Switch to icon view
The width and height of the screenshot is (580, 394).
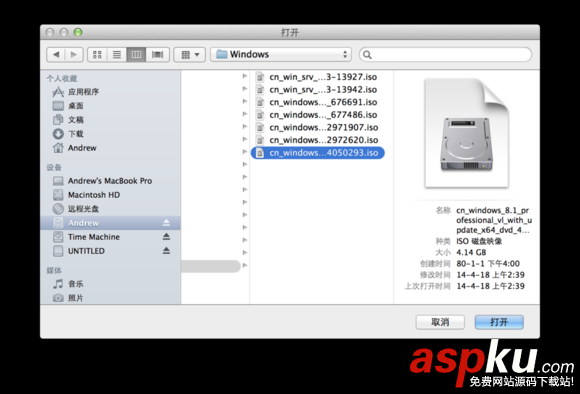97,55
